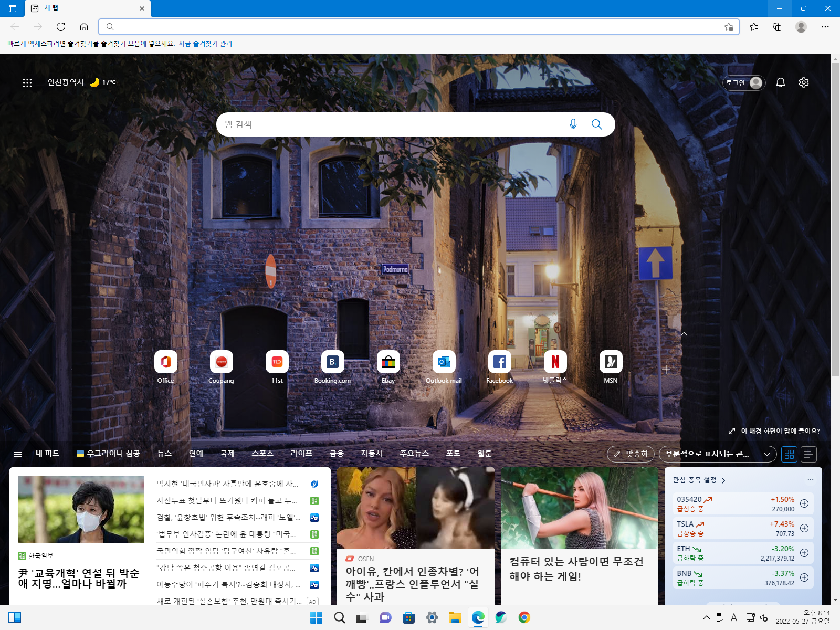The height and width of the screenshot is (630, 840).
Task: Select the 뉴스 tab
Action: point(164,454)
